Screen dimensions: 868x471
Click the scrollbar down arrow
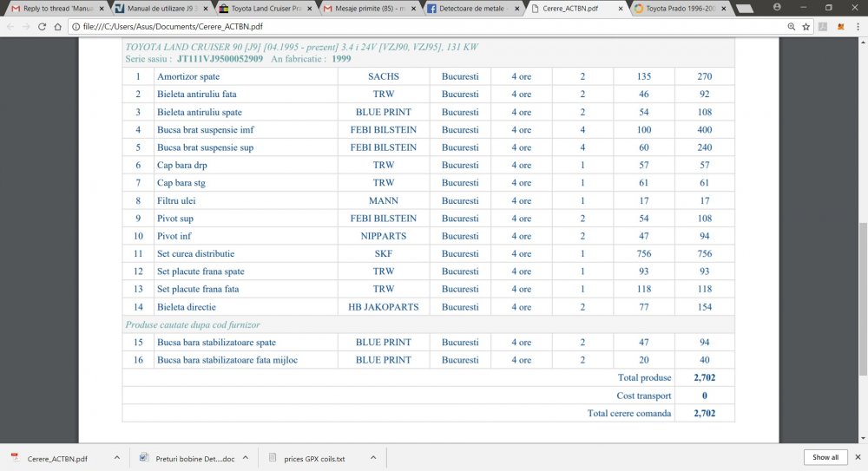pyautogui.click(x=863, y=439)
